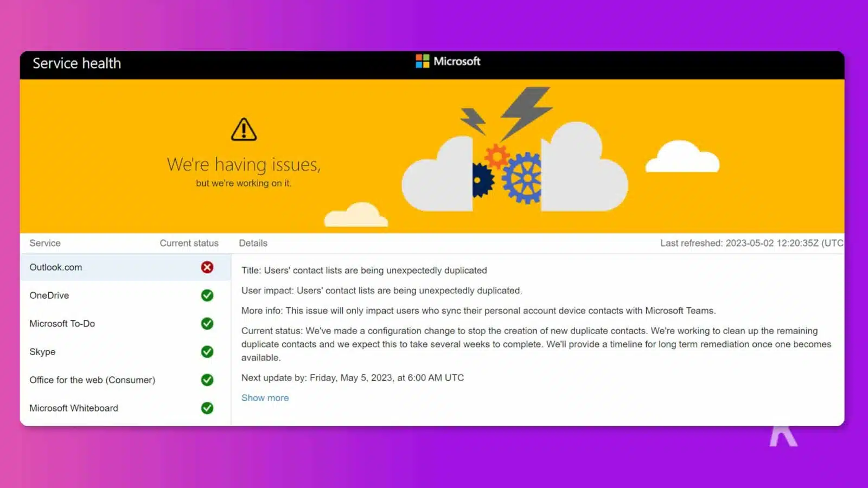Select the Outlook.com service row

pyautogui.click(x=125, y=267)
